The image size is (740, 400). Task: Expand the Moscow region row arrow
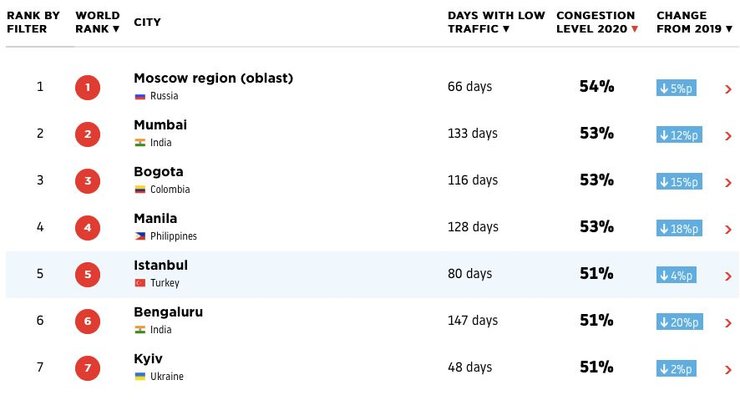pyautogui.click(x=728, y=89)
